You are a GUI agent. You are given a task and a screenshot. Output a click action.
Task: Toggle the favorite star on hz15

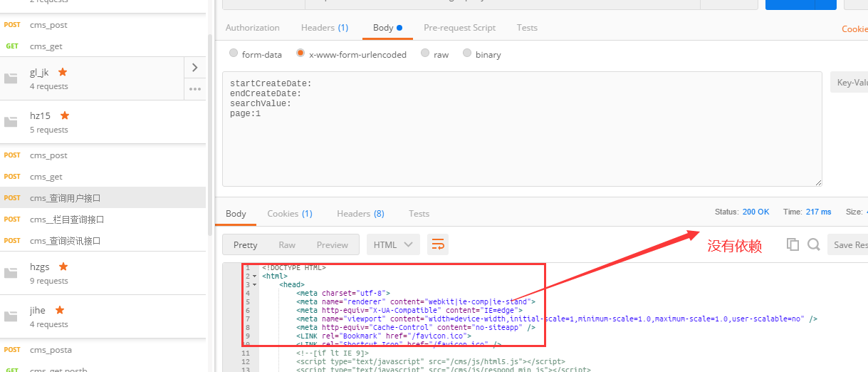(65, 115)
